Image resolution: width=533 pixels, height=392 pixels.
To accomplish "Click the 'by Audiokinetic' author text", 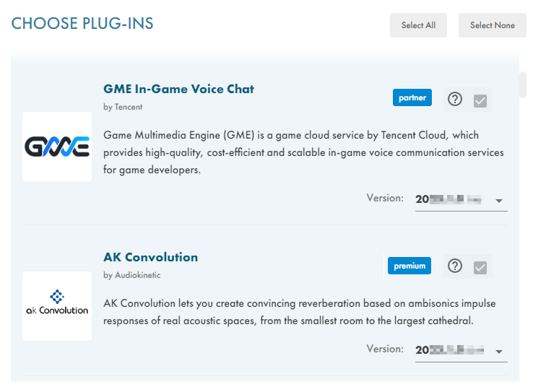I will [x=132, y=275].
